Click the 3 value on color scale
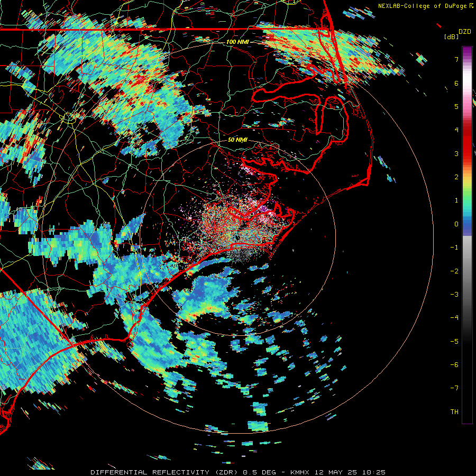The image size is (476, 476). [456, 153]
